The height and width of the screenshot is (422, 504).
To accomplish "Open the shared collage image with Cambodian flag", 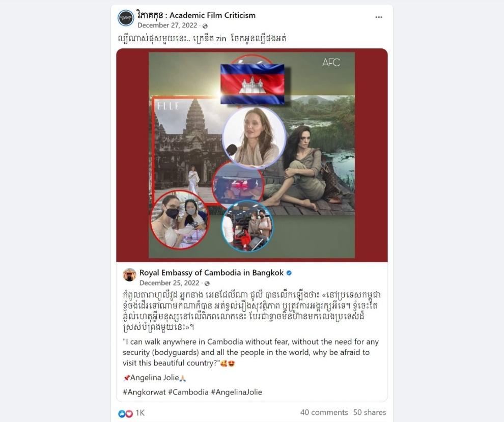I will (252, 155).
